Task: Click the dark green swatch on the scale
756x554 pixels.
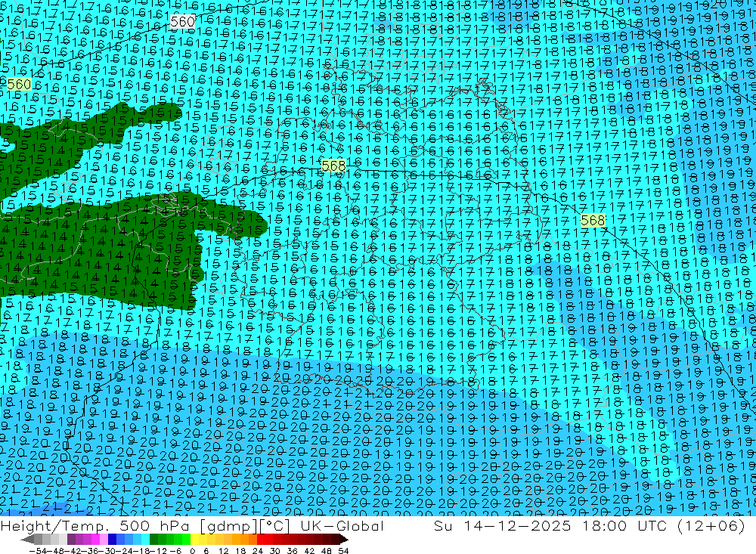Action: (153, 539)
